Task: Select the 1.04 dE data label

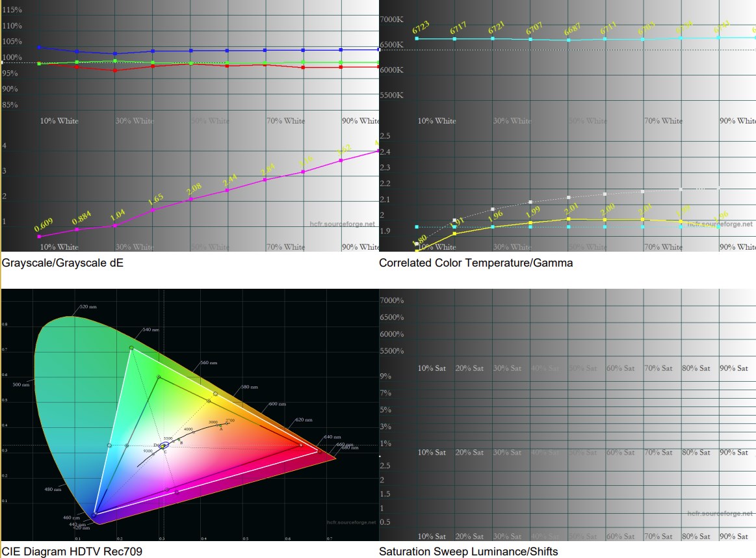Action: [x=118, y=215]
